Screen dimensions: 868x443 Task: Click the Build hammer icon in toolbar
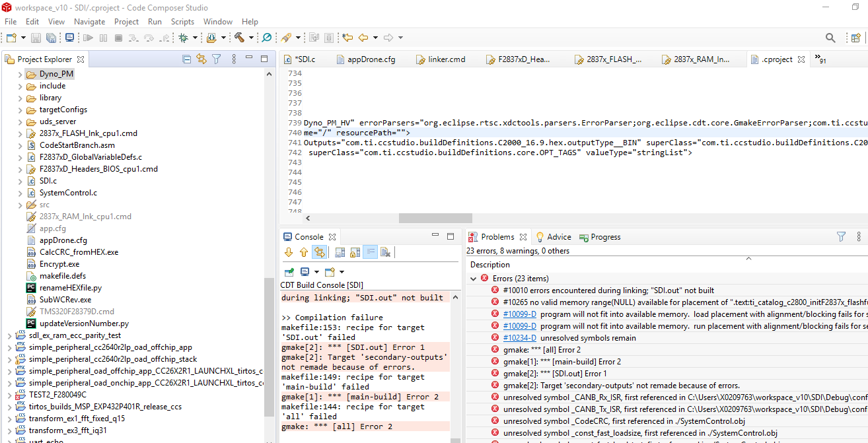(x=238, y=38)
